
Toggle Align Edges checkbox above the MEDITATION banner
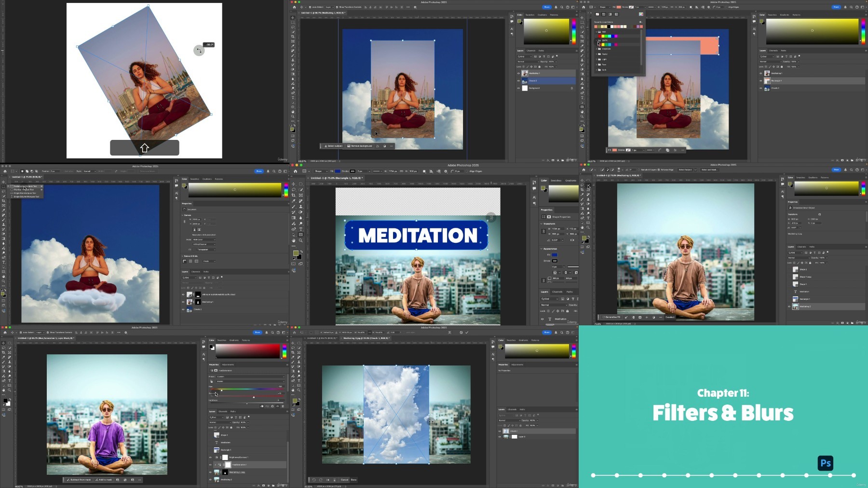467,171
